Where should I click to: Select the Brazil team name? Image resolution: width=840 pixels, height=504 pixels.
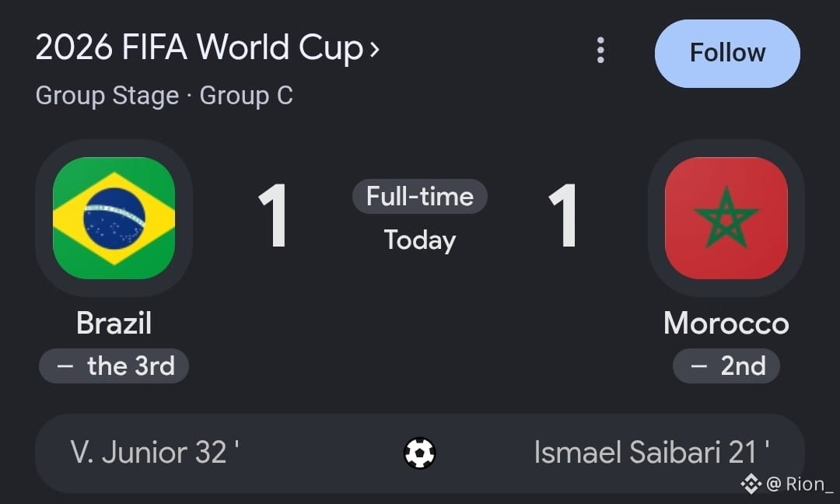[114, 323]
